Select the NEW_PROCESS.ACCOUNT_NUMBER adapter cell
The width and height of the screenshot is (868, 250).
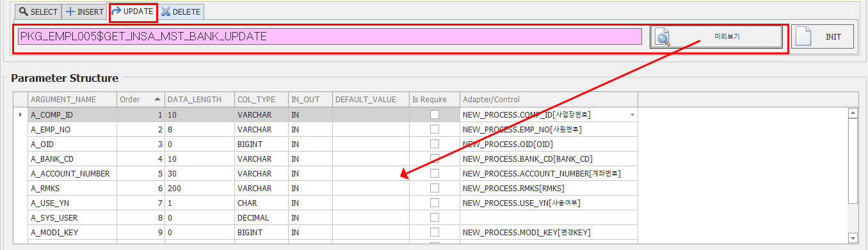[x=549, y=173]
